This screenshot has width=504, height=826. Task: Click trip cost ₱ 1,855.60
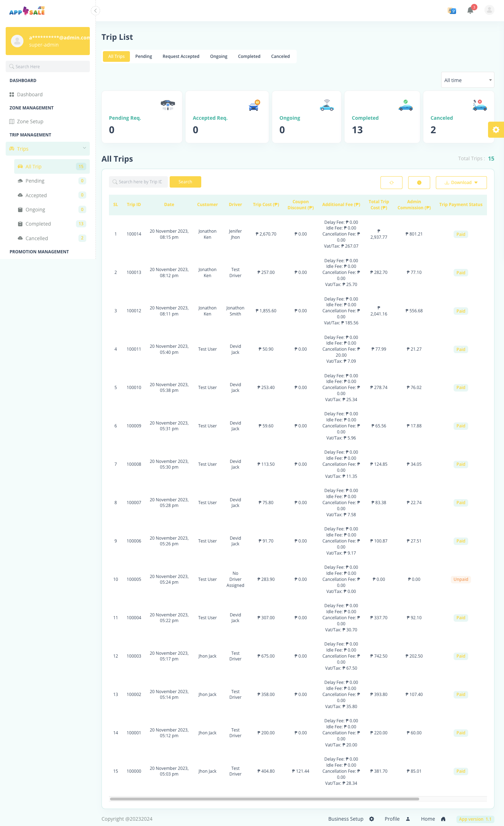266,311
